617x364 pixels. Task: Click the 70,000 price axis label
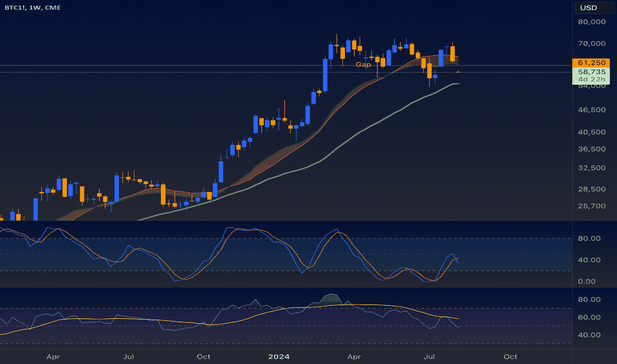[591, 43]
